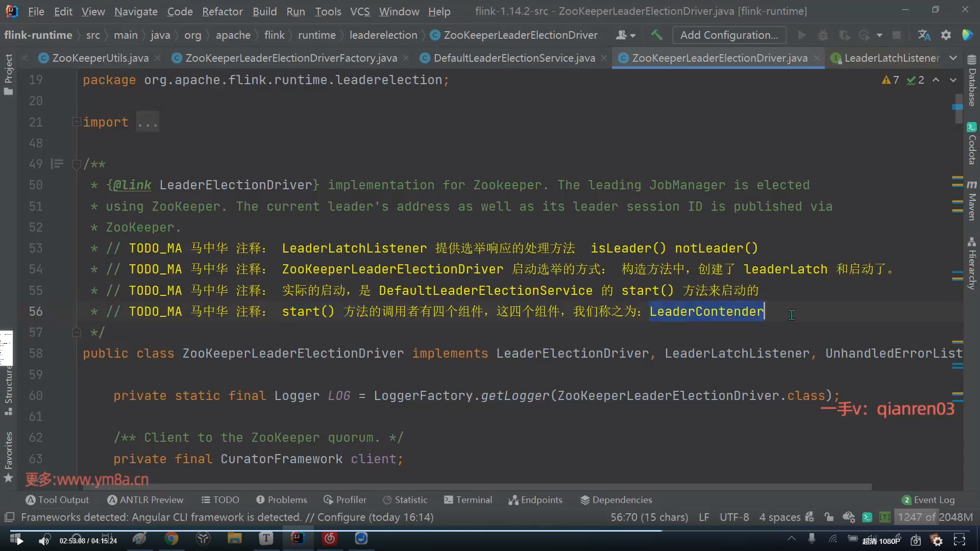Show hidden editor tabs dropdown
This screenshot has height=551, width=980.
pos(953,58)
